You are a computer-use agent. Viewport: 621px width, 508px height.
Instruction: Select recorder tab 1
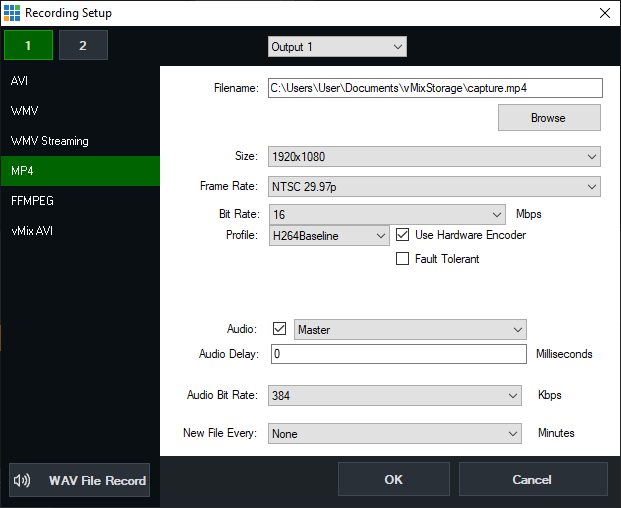point(28,45)
